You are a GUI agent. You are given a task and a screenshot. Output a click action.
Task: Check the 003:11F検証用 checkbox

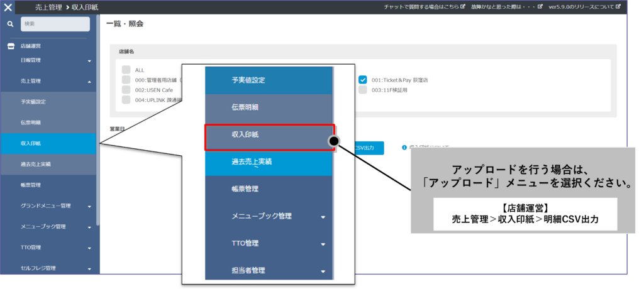(x=363, y=89)
